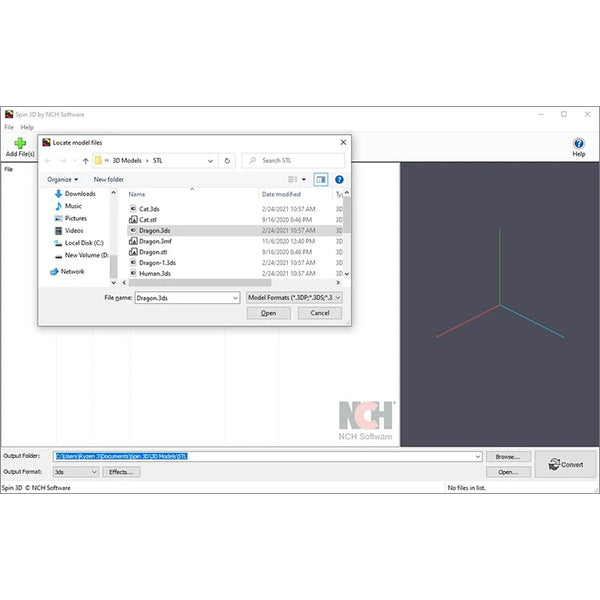Open the Model Formats filter dropdown

[x=294, y=297]
